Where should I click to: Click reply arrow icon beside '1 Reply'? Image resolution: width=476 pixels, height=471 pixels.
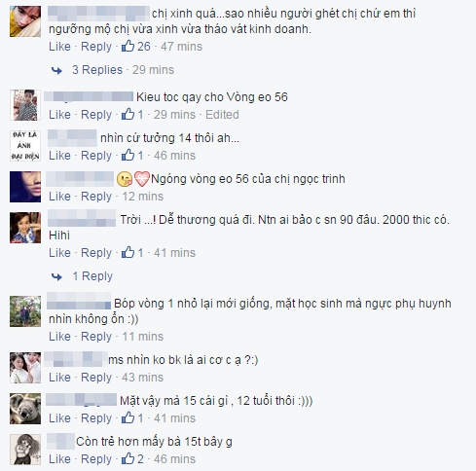(56, 276)
